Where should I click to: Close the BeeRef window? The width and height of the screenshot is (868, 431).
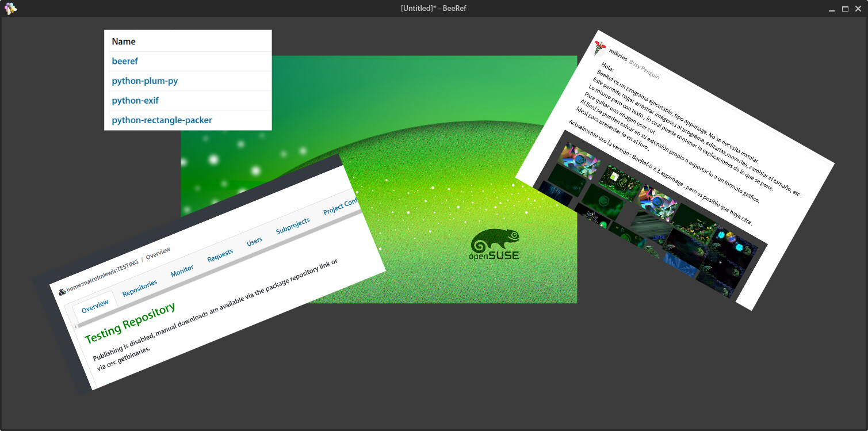[x=858, y=9]
